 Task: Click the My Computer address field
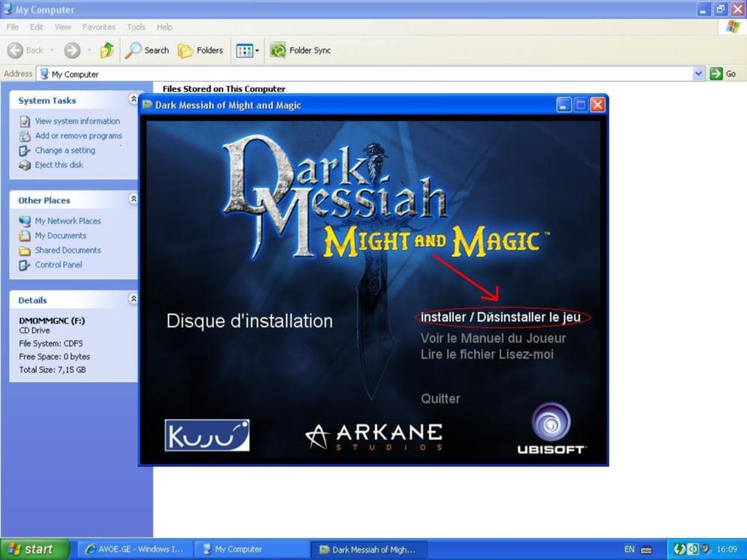[365, 74]
